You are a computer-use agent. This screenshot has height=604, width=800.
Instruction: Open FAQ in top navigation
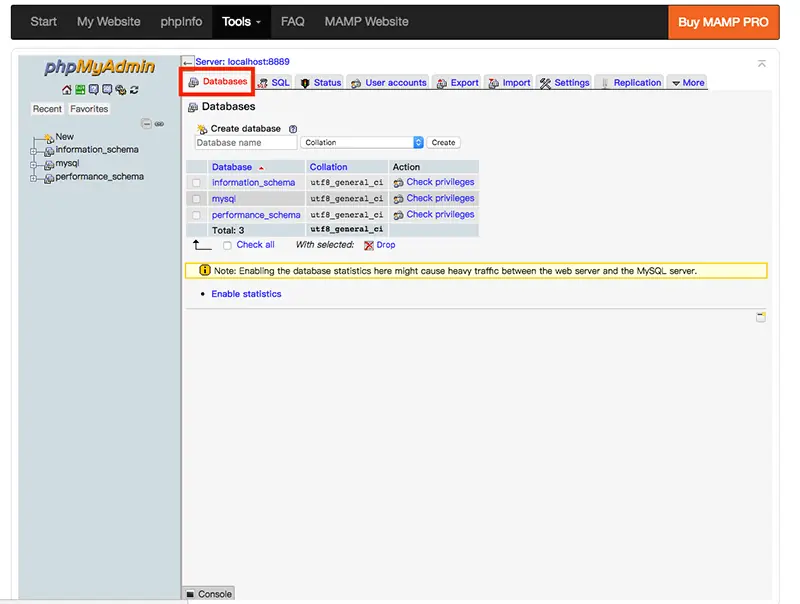pyautogui.click(x=293, y=22)
